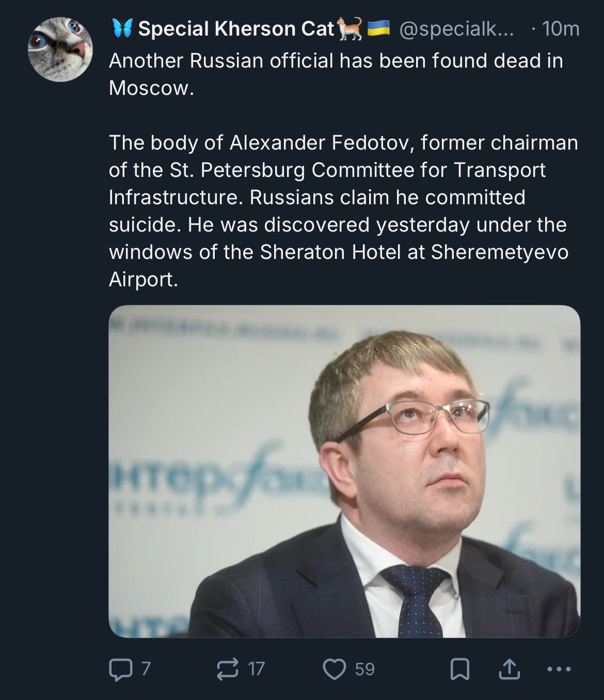Open the cat profile avatar
604x700 pixels.
(60, 50)
